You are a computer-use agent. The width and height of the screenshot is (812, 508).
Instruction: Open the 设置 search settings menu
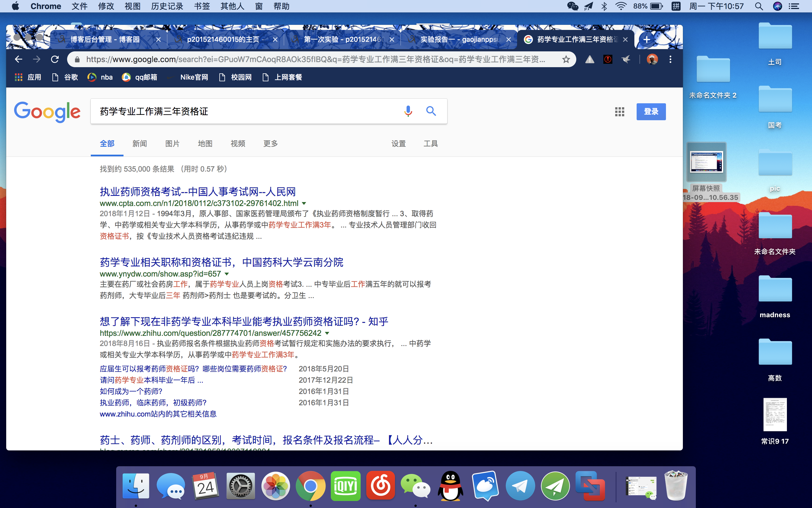pos(399,144)
